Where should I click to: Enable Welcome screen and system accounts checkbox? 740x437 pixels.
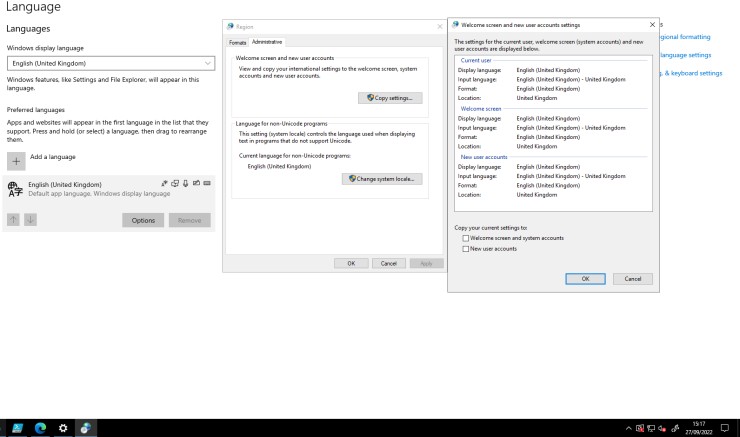[x=465, y=238]
